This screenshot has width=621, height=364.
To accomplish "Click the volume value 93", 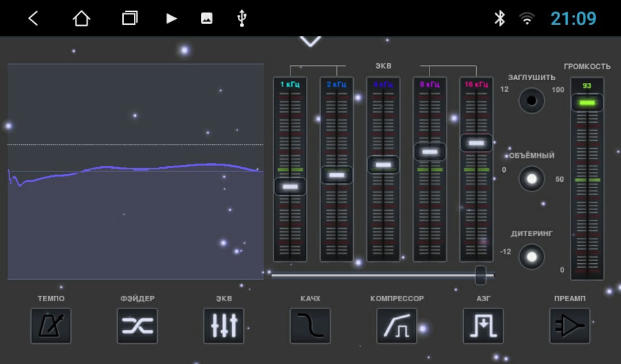I will (587, 85).
